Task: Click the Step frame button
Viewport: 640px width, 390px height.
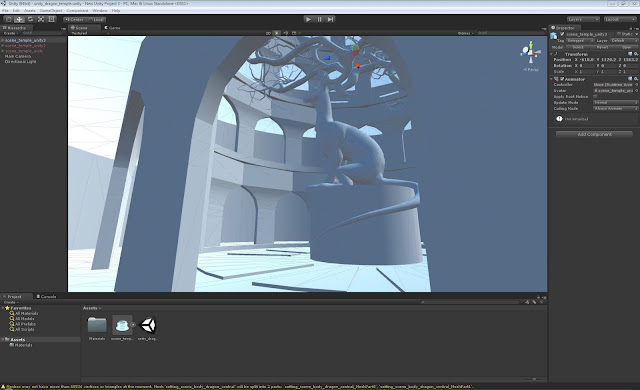Action: (331, 19)
